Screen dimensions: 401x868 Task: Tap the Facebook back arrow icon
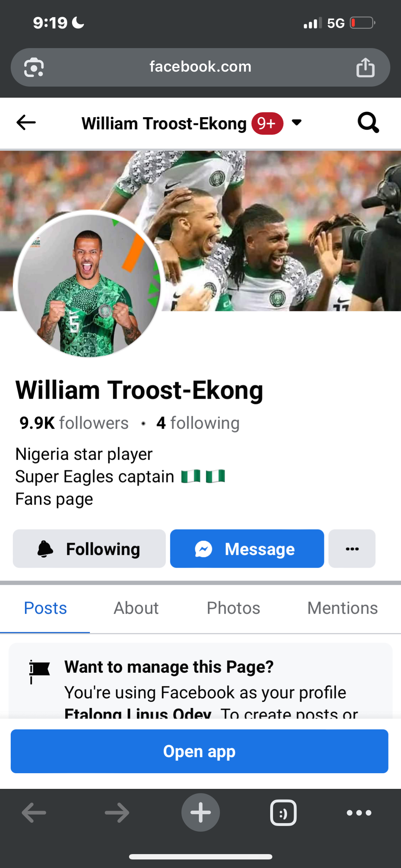26,123
